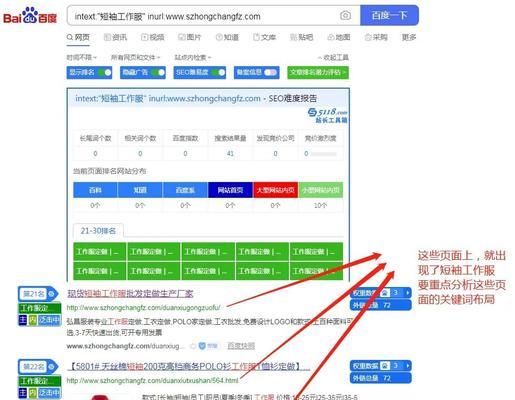Click the 百科 blue category cell
The image size is (515, 400).
(x=95, y=190)
